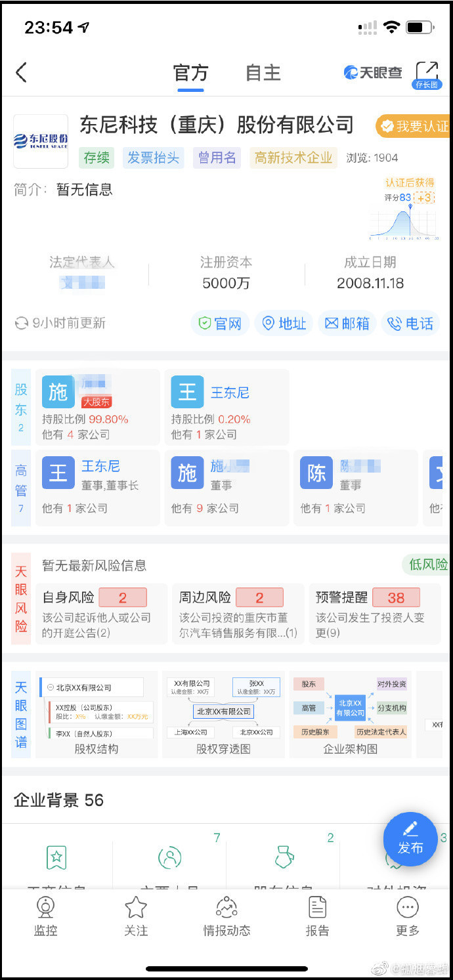Tap the 9小时前更新 refresh icon
The width and height of the screenshot is (453, 980).
(21, 323)
